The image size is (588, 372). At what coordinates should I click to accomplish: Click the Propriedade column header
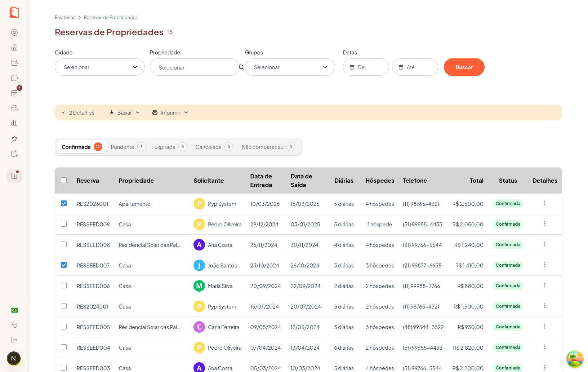tap(136, 181)
